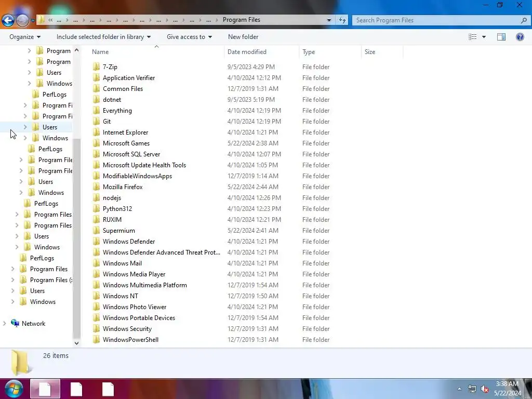The image size is (532, 399).
Task: Open the Windows Start menu orb
Action: (x=14, y=389)
